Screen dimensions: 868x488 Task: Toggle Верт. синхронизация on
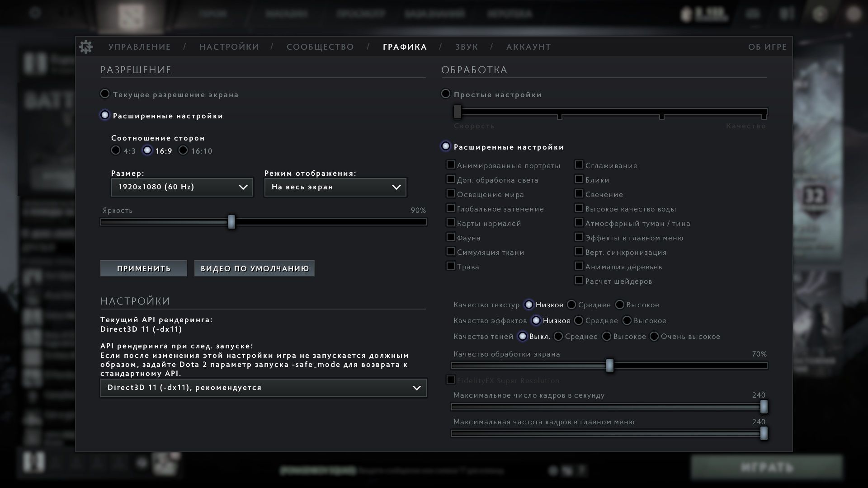(579, 251)
